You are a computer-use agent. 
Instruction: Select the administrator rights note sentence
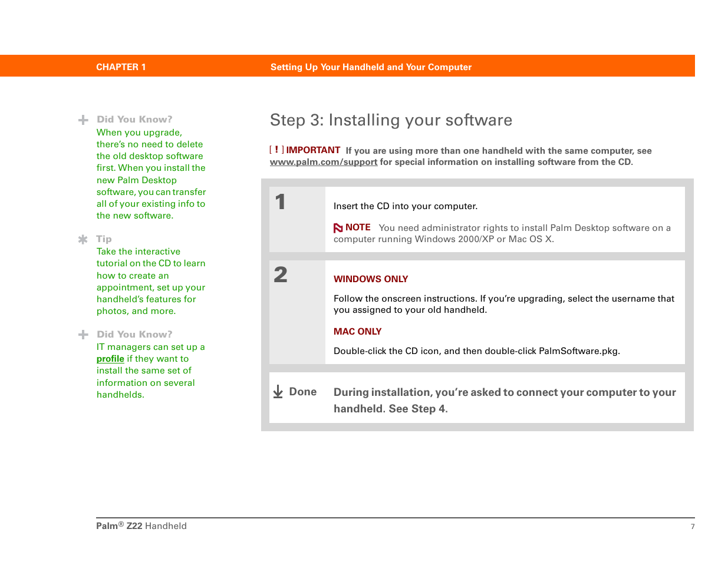502,234
